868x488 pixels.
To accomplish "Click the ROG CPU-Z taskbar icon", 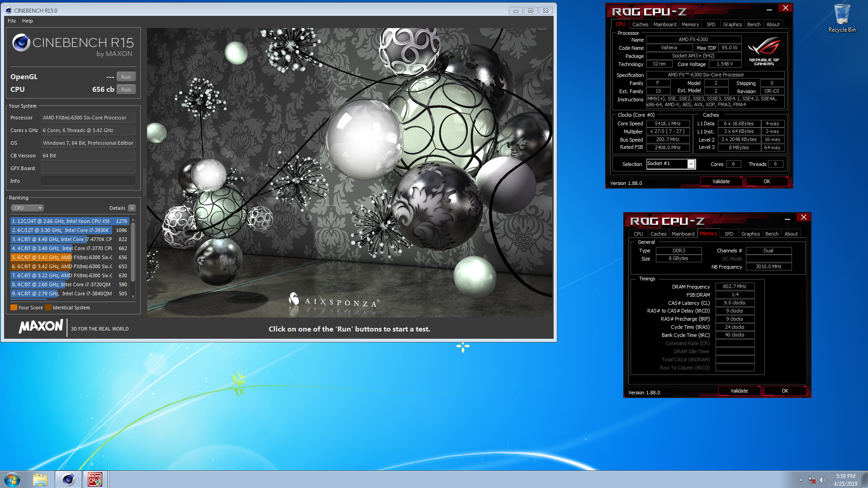I will (95, 479).
